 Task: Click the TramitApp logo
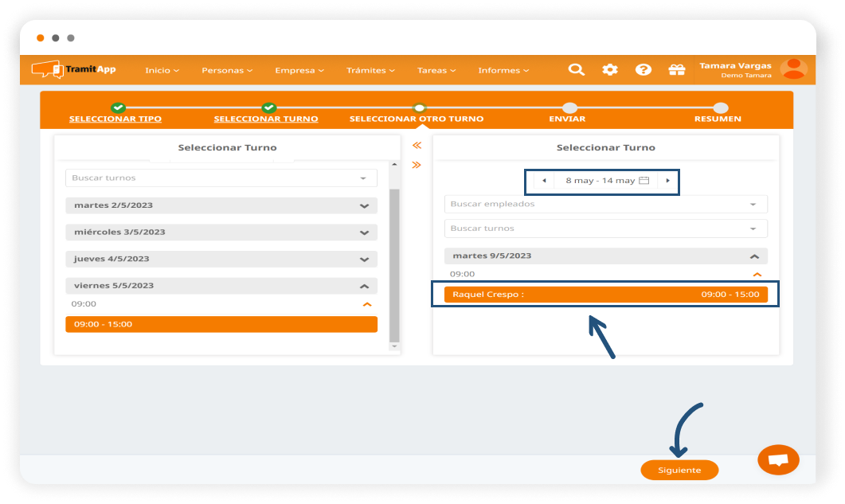[x=74, y=70]
